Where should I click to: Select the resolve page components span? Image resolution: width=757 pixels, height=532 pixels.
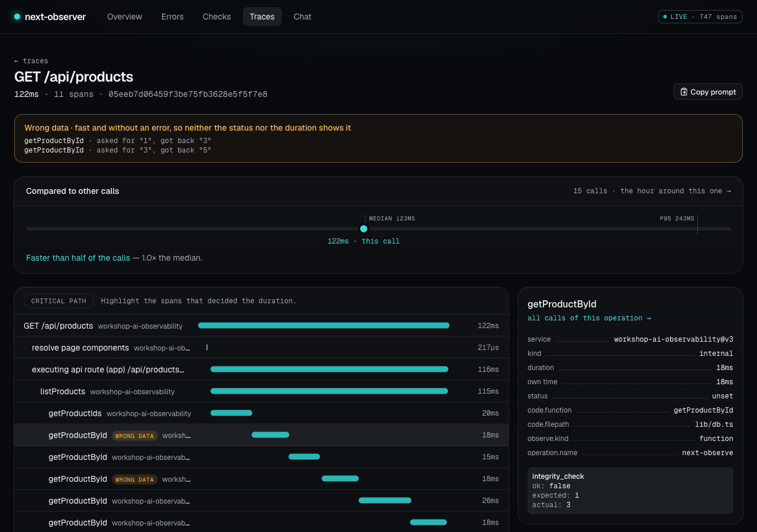(261, 348)
